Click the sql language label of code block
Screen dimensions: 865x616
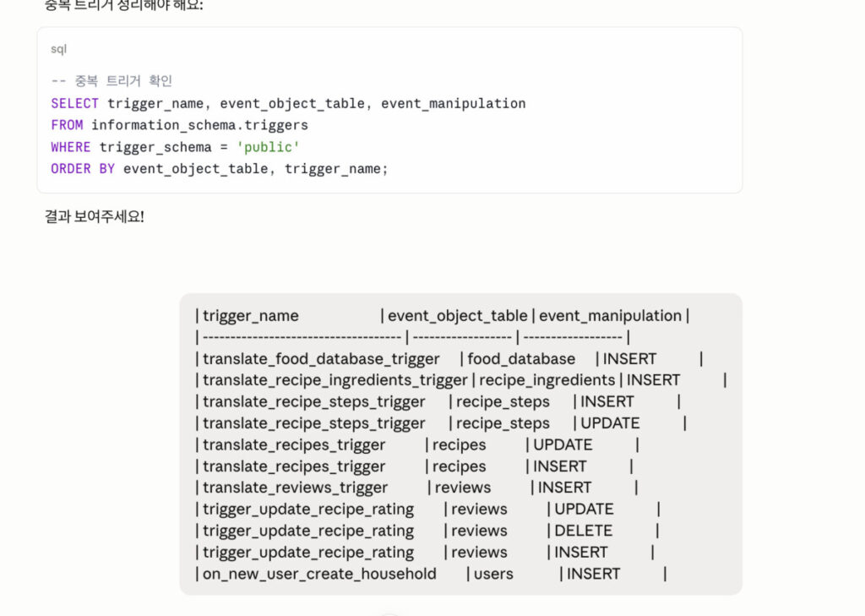tap(58, 49)
